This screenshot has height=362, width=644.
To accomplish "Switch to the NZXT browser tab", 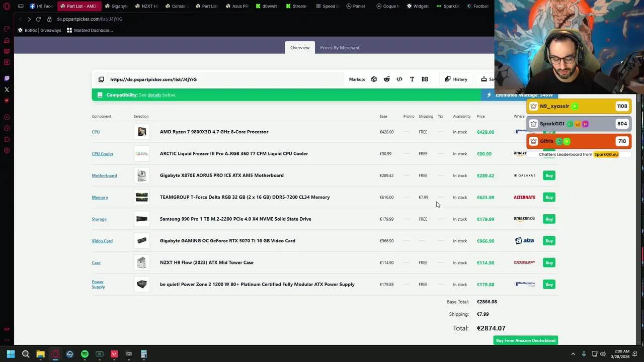I will (x=146, y=6).
